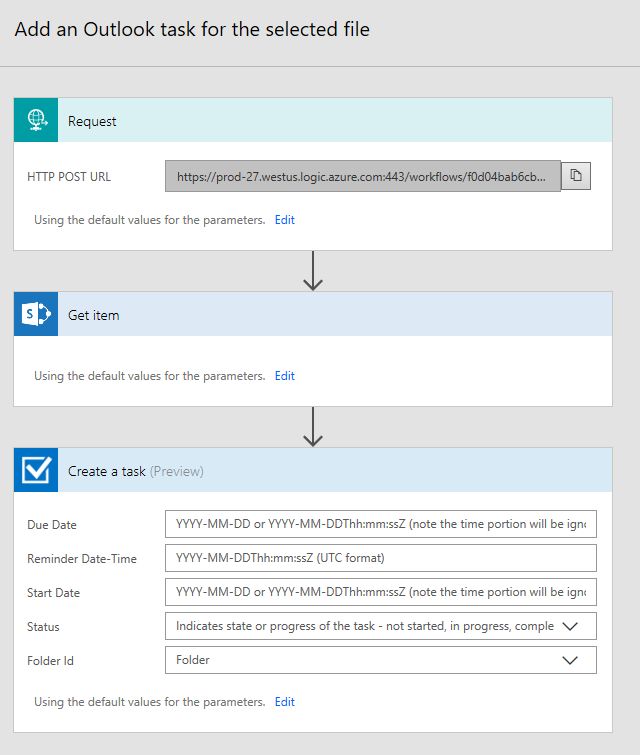Viewport: 640px width, 755px height.
Task: Click into the Reminder Date-Time field
Action: click(380, 558)
